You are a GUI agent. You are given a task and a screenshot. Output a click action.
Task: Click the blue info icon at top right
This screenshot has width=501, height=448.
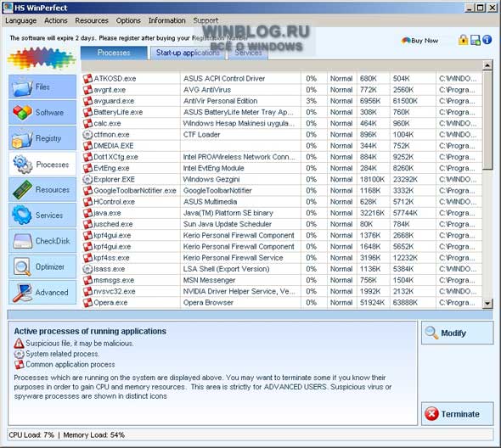coord(487,40)
